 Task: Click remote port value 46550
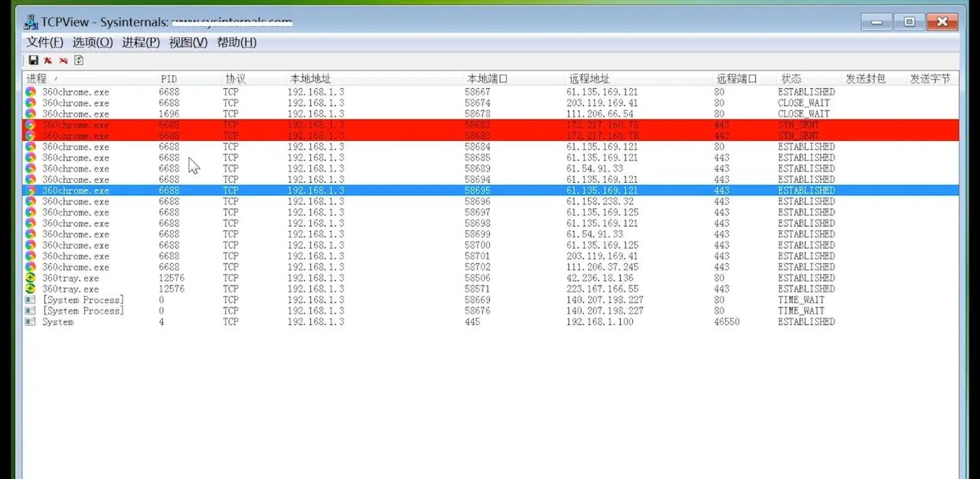tap(727, 322)
